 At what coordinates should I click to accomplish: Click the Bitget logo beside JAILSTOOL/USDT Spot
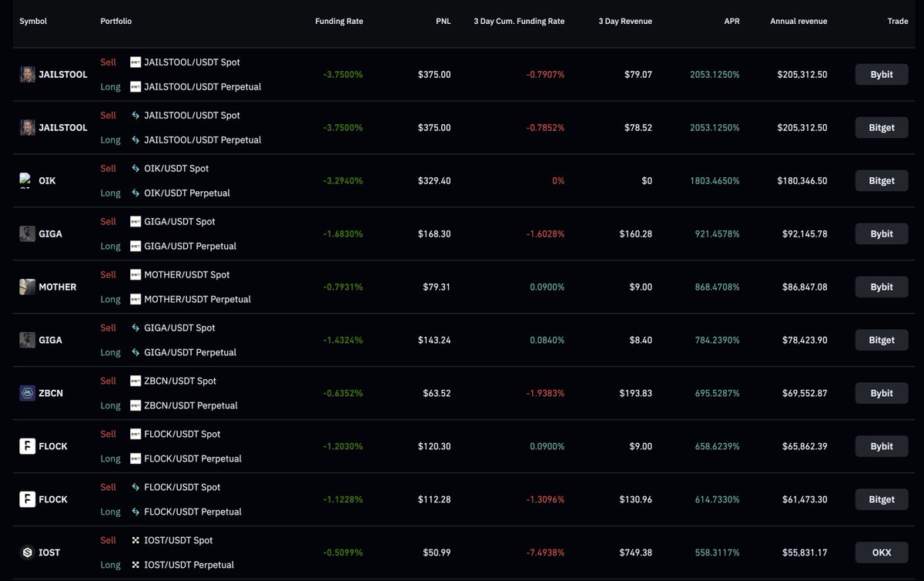pos(136,116)
